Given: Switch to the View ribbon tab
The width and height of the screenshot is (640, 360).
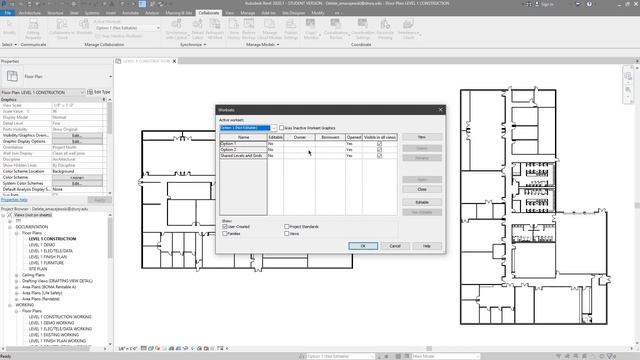Looking at the screenshot, I should [230, 13].
